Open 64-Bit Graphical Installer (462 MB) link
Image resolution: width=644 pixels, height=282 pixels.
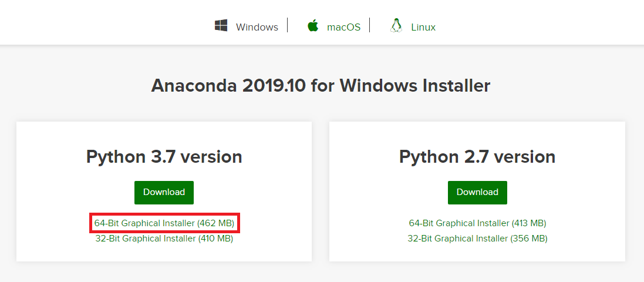[x=164, y=223]
